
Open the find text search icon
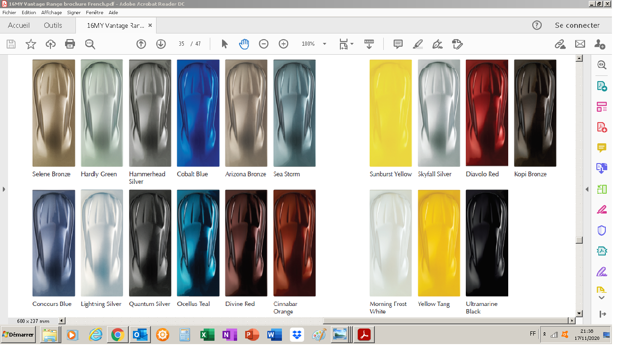pyautogui.click(x=90, y=44)
